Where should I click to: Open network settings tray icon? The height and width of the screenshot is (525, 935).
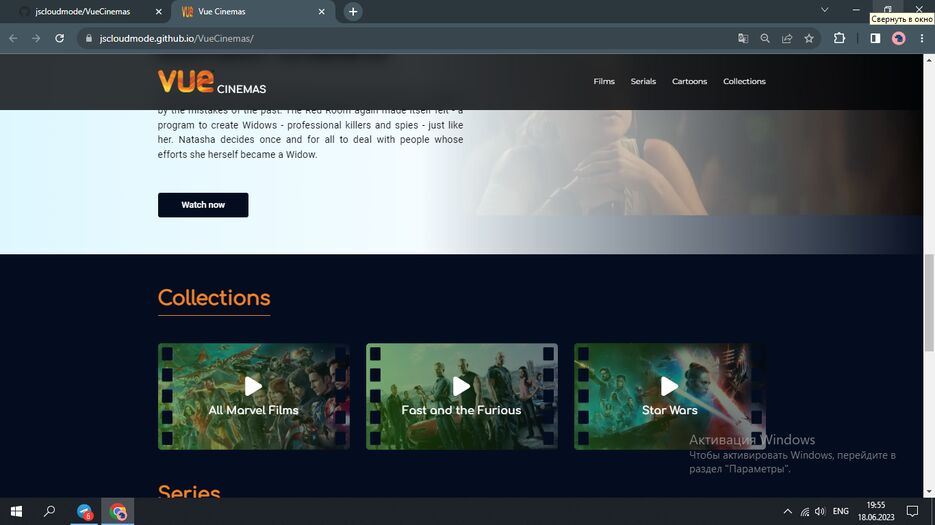point(804,511)
